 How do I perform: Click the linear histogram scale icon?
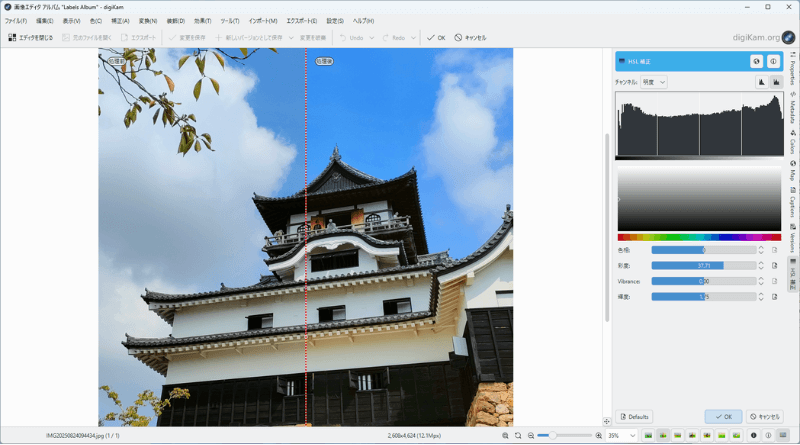tap(760, 82)
